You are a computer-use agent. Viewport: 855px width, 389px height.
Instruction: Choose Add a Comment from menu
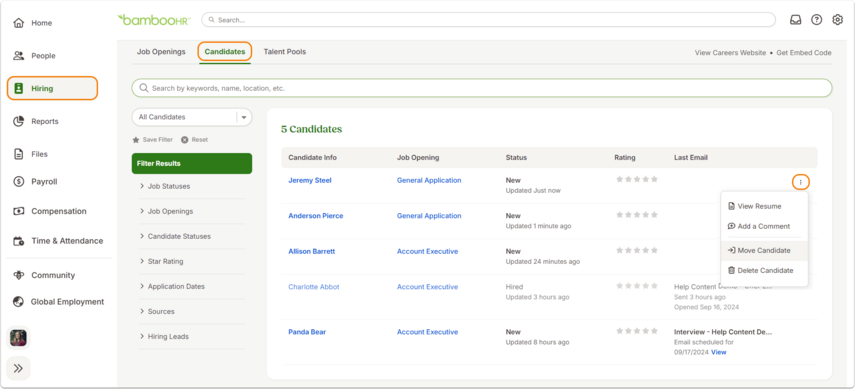[x=764, y=226]
